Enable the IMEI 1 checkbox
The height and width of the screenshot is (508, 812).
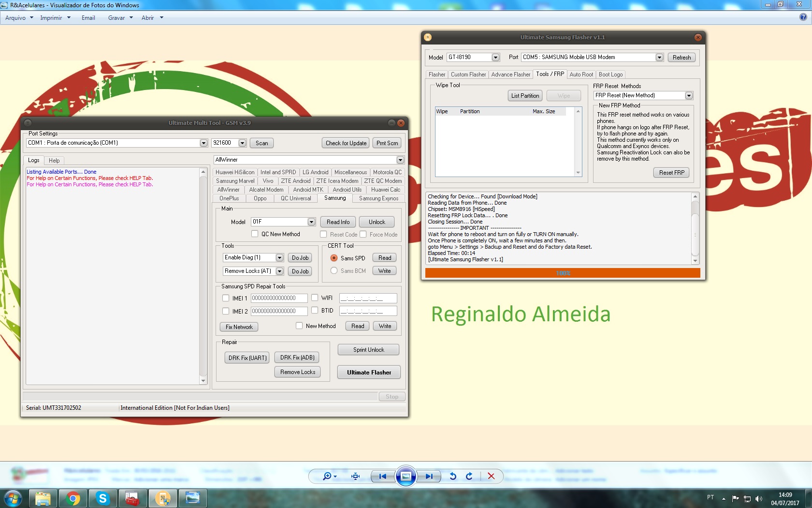coord(226,299)
